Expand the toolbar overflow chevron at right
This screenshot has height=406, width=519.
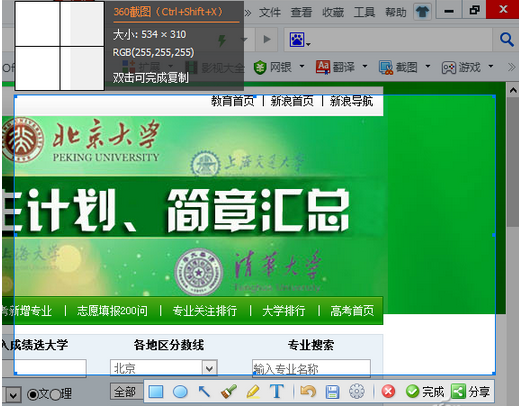pyautogui.click(x=512, y=67)
